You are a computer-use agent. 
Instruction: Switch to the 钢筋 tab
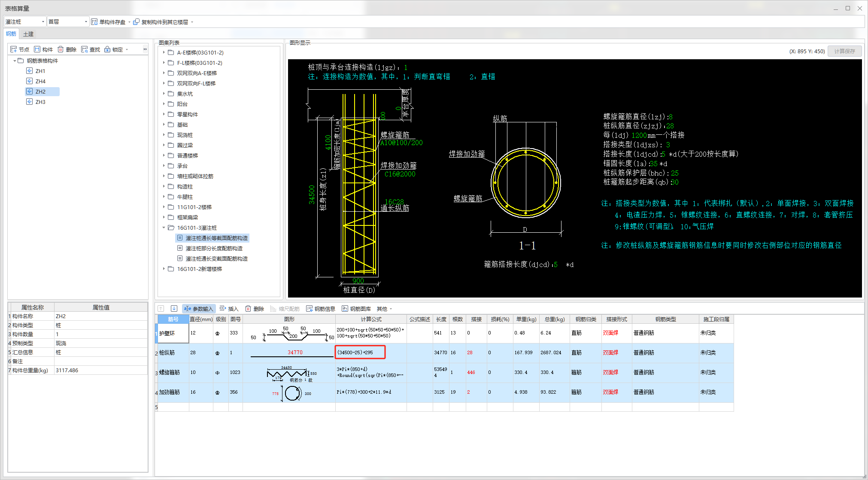11,34
